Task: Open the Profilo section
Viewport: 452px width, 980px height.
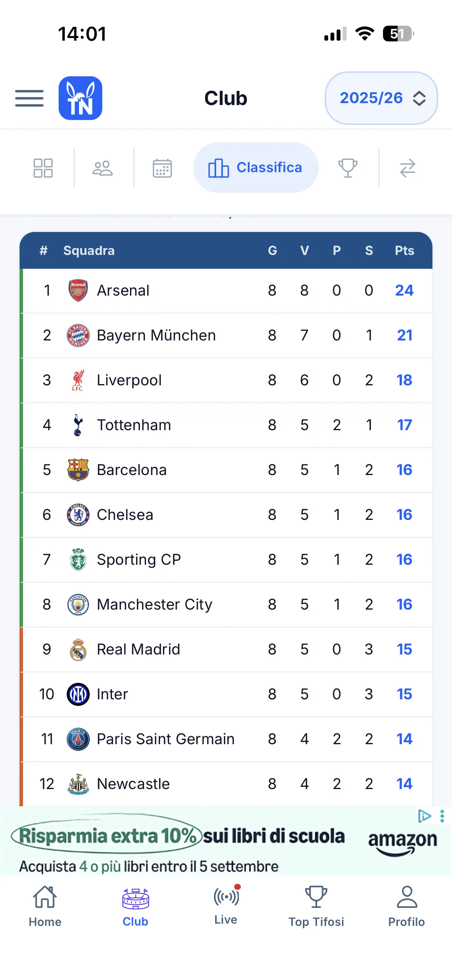Action: coord(406,906)
